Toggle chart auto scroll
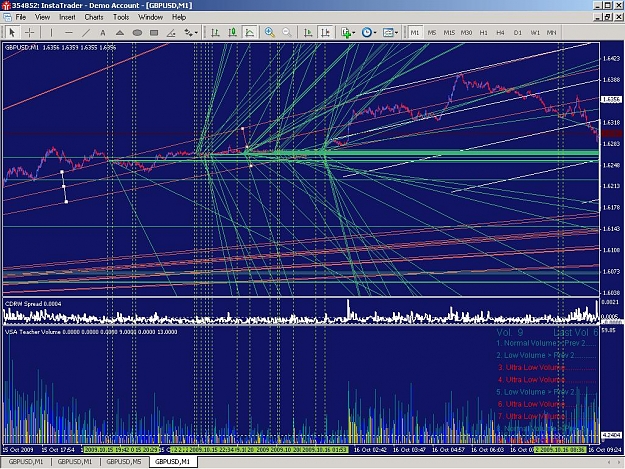The image size is (625, 469). 308,33
